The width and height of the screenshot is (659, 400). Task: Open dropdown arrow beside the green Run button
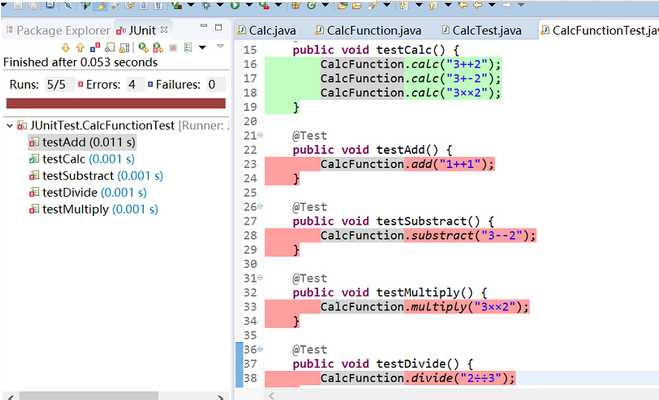click(x=249, y=5)
